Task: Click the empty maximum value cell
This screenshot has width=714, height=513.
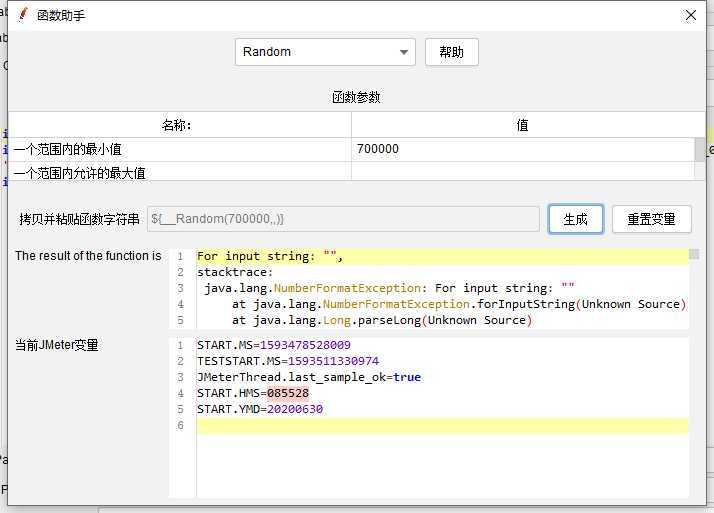Action: tap(523, 172)
